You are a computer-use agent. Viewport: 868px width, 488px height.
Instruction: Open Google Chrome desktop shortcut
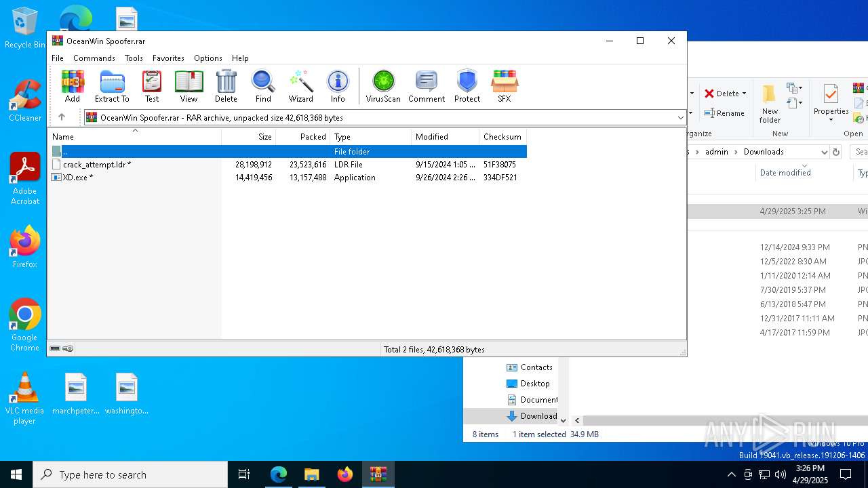(25, 325)
